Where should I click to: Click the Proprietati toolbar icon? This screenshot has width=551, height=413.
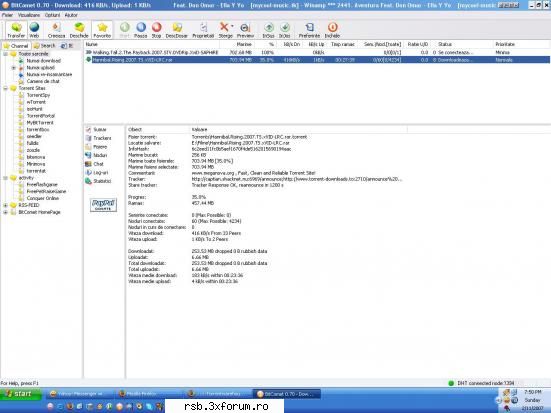pyautogui.click(x=203, y=30)
